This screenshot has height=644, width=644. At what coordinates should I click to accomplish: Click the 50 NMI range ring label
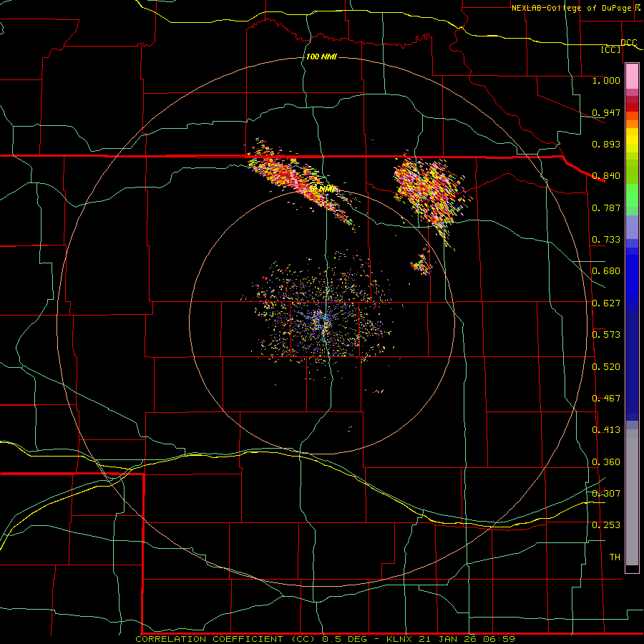[323, 190]
